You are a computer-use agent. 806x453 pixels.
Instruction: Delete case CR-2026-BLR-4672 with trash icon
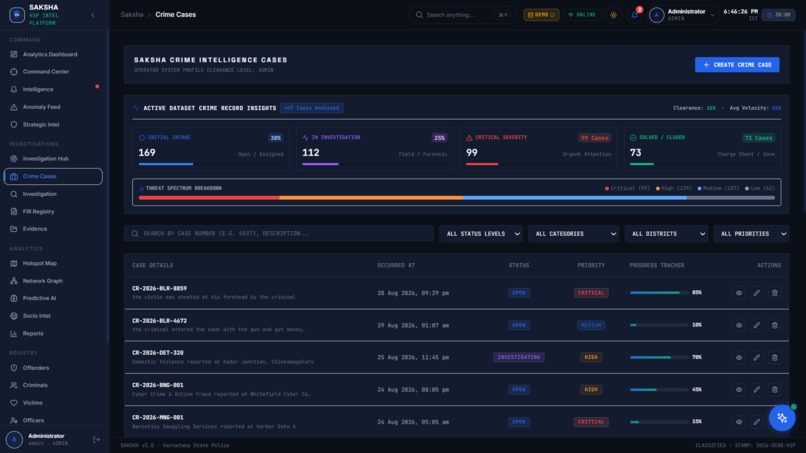tap(775, 325)
